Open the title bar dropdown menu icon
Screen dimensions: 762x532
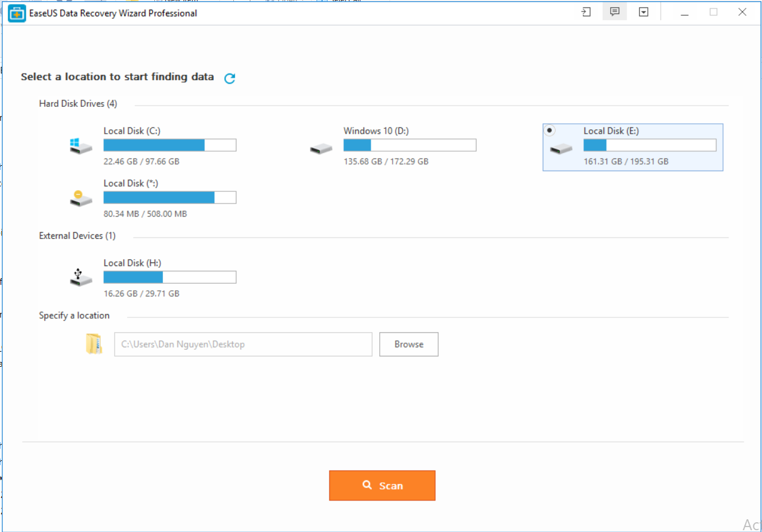click(x=644, y=12)
